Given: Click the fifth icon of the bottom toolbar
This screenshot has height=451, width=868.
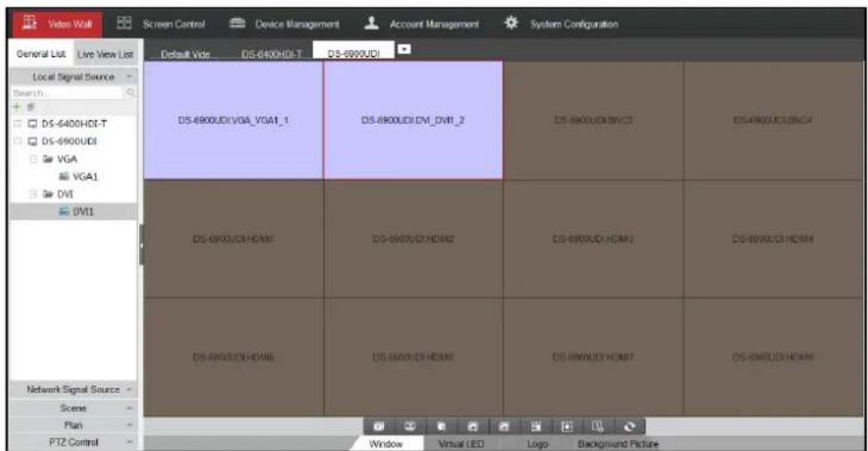Looking at the screenshot, I should click(504, 426).
